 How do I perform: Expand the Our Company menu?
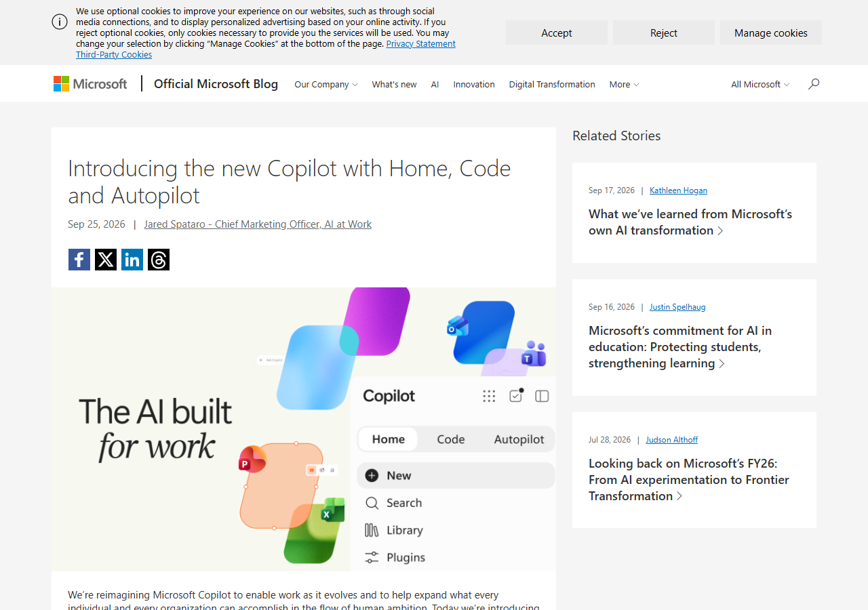[326, 84]
